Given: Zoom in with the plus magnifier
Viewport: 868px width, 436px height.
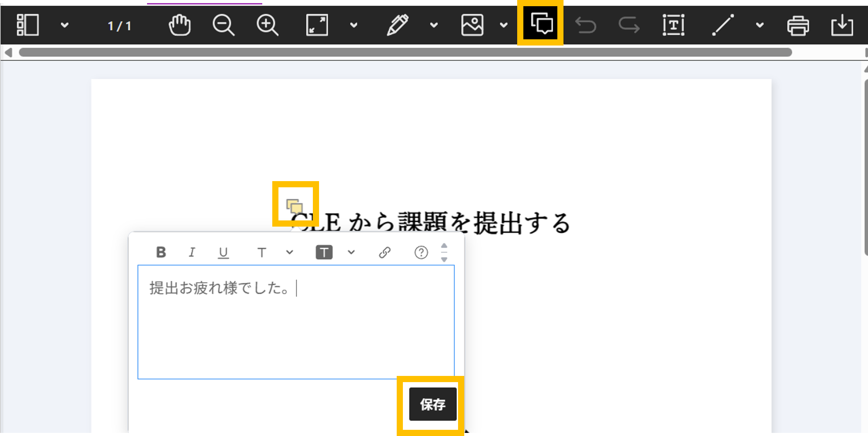Looking at the screenshot, I should 267,25.
